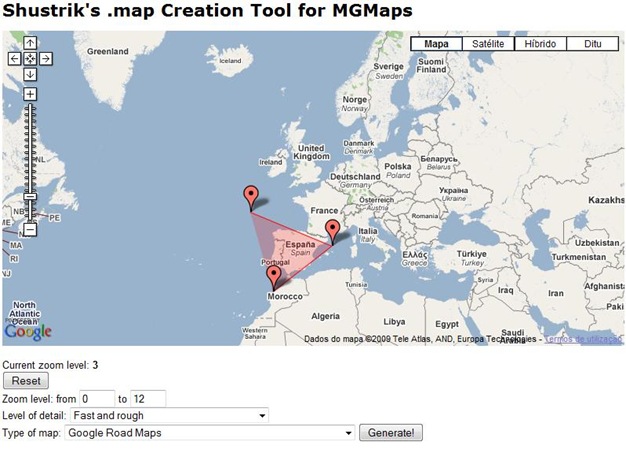This screenshot has height=453, width=626.
Task: Open the Level of detail dropdown
Action: point(169,415)
